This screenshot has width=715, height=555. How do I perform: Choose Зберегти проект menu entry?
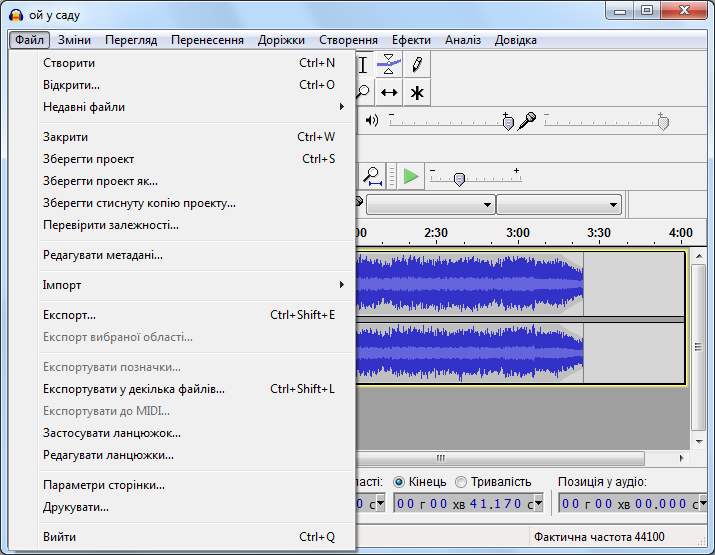click(197, 159)
